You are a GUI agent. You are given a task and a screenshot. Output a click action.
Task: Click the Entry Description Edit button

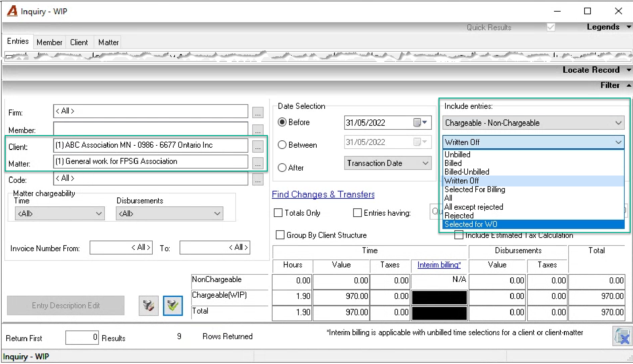(x=66, y=306)
